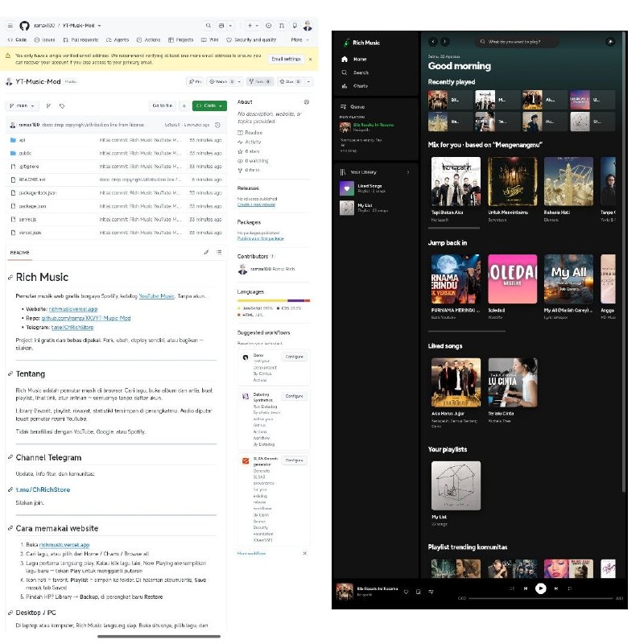
Task: Open the README.md file row
Action: [116, 180]
